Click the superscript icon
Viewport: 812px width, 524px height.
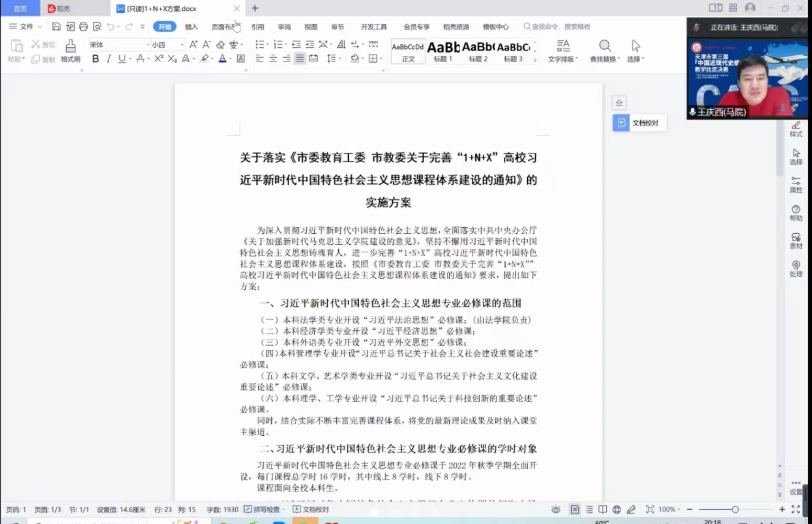click(x=159, y=59)
